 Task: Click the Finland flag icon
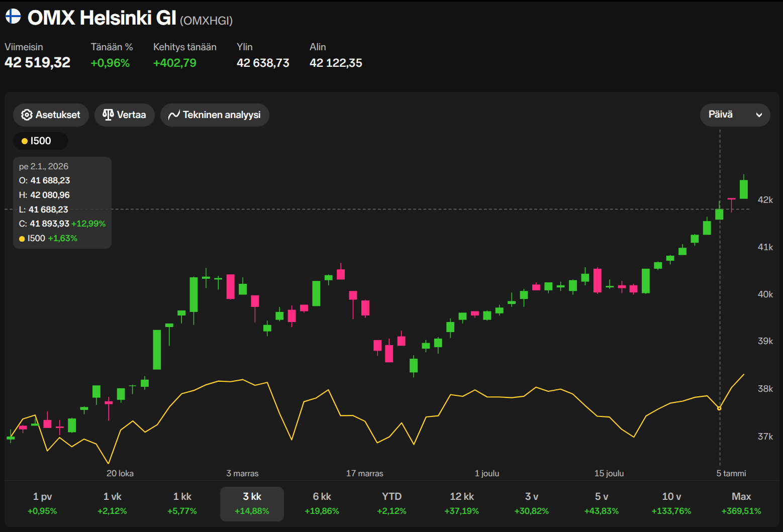[13, 17]
